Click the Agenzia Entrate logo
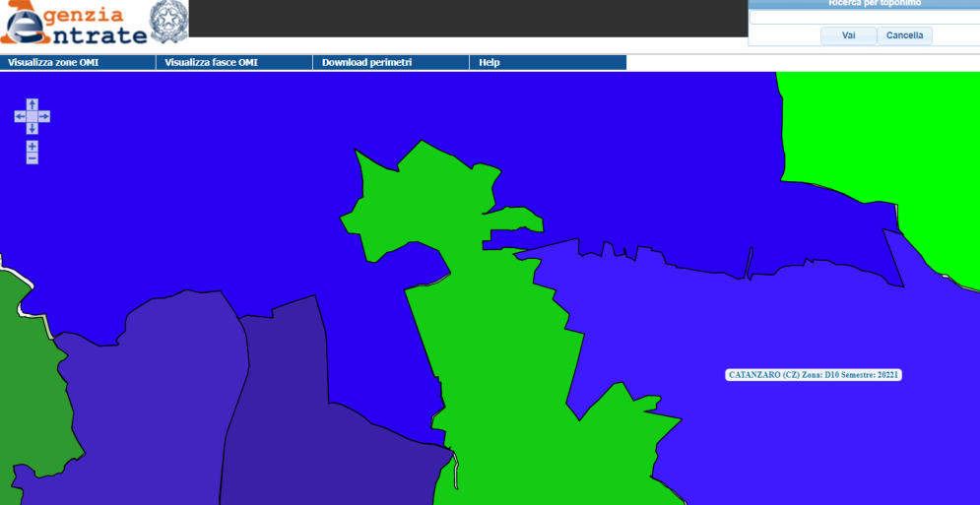 click(x=73, y=25)
